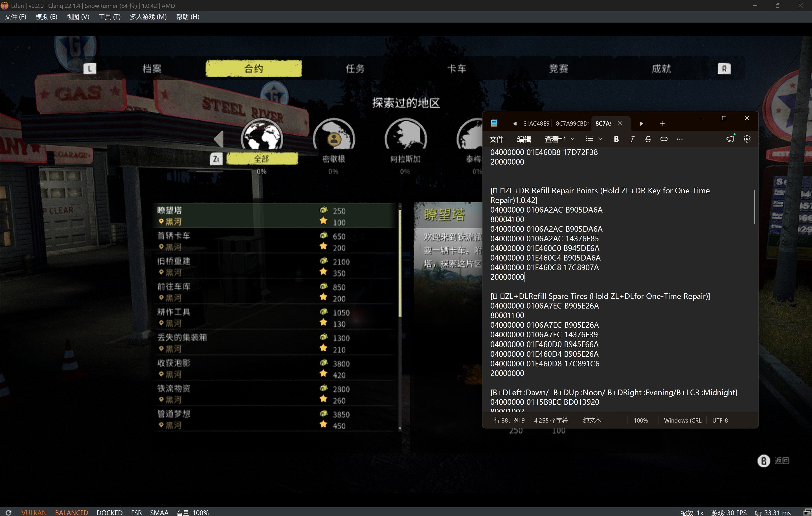812x516 pixels.
Task: Select the globe icon for all regions
Action: click(262, 135)
